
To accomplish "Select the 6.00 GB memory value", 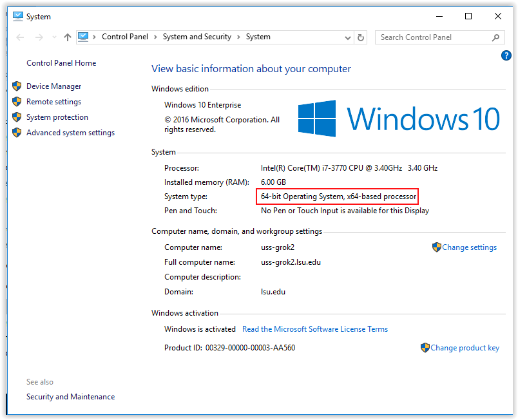I will pos(273,182).
